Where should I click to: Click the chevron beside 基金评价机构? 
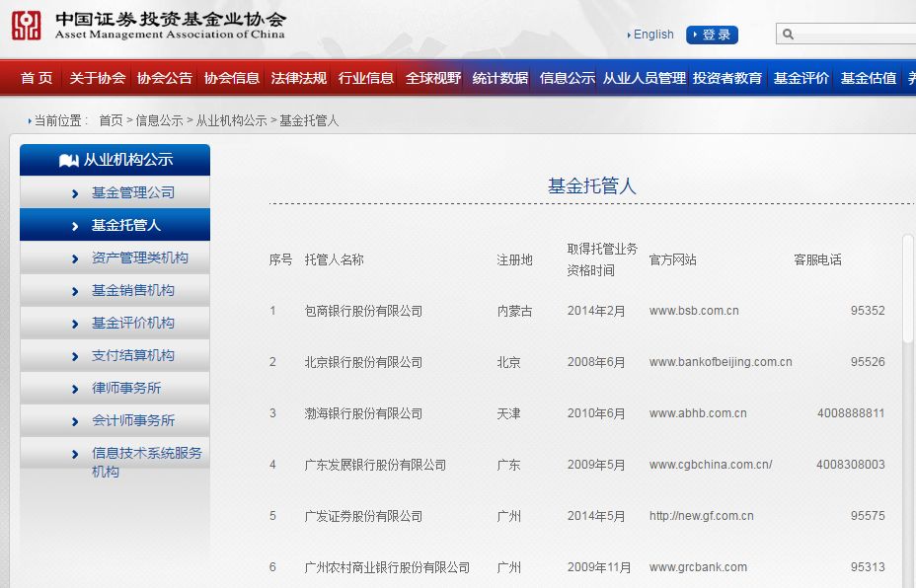pyautogui.click(x=75, y=324)
